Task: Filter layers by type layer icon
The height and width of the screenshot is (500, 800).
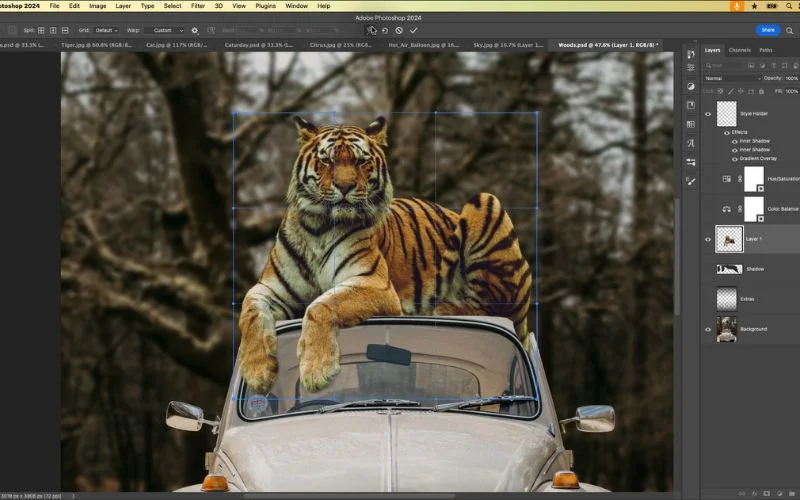Action: 773,66
